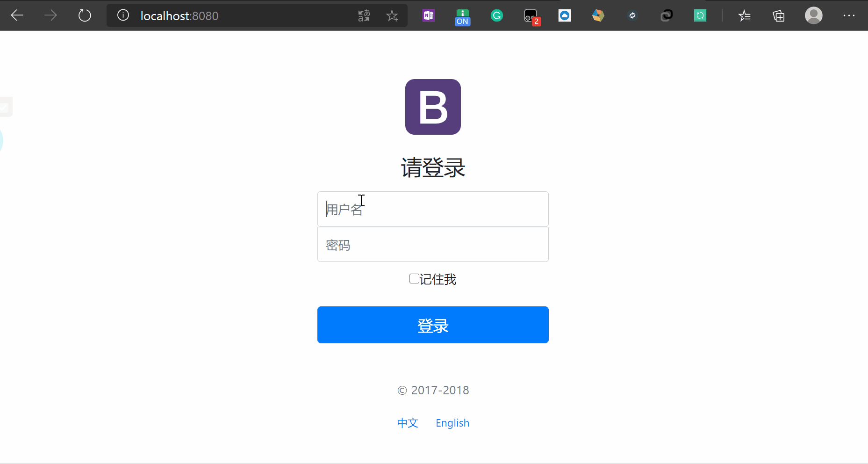This screenshot has height=464, width=868.
Task: Open the Grammarly extension
Action: point(497,16)
